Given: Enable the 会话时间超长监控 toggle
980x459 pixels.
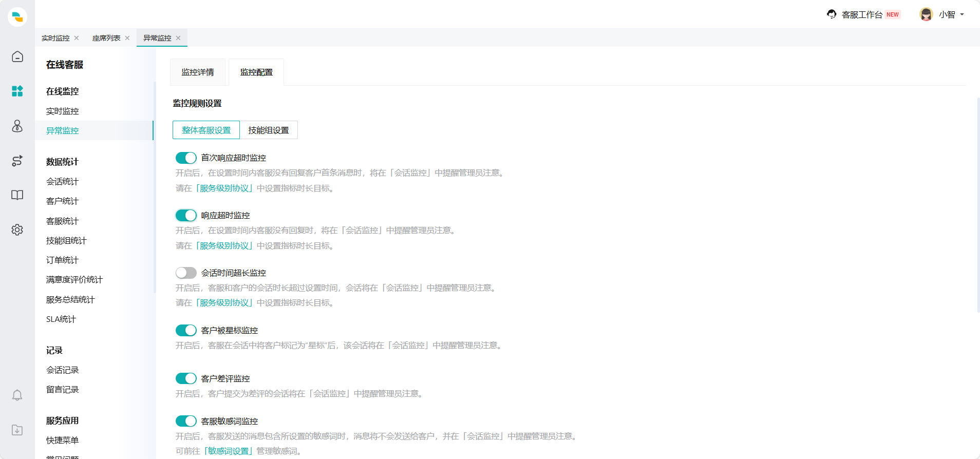Looking at the screenshot, I should (x=186, y=273).
